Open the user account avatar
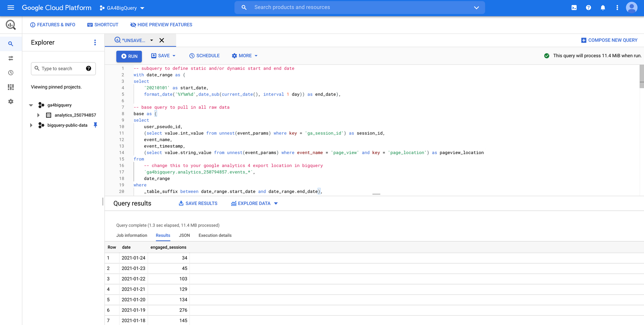Screen dimensions: 644x325 point(631,7)
